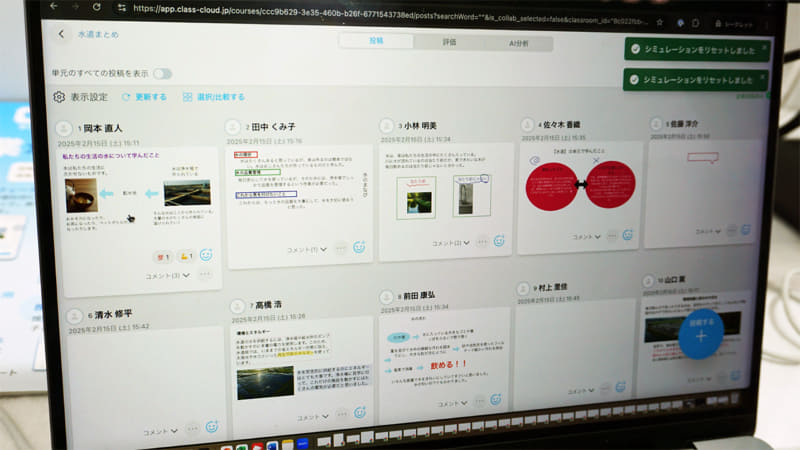Expand comments on 高橋 浩's post

pos(313,417)
